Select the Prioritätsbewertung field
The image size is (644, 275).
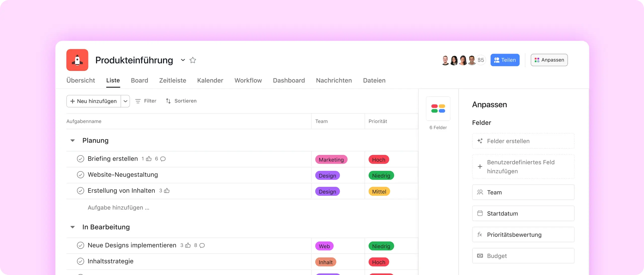coord(523,235)
